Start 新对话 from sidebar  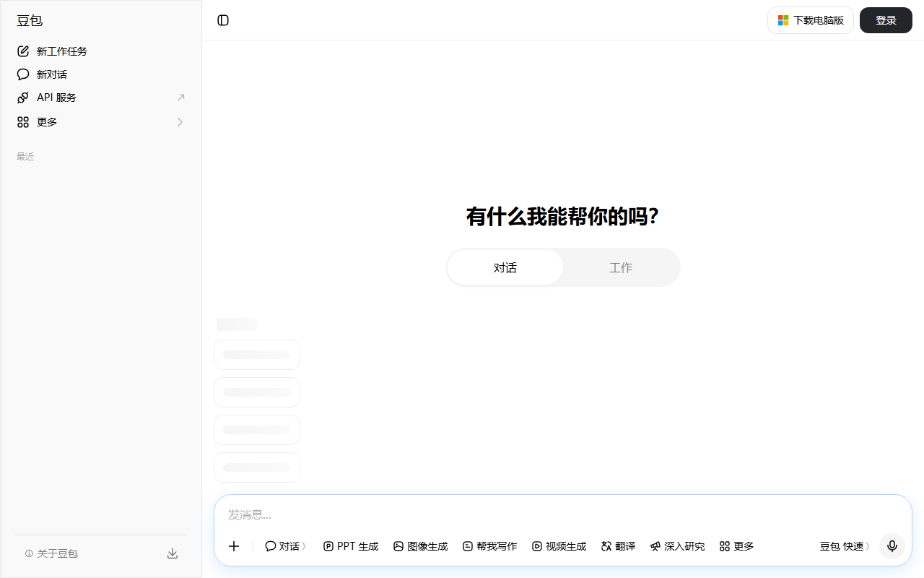pos(101,74)
